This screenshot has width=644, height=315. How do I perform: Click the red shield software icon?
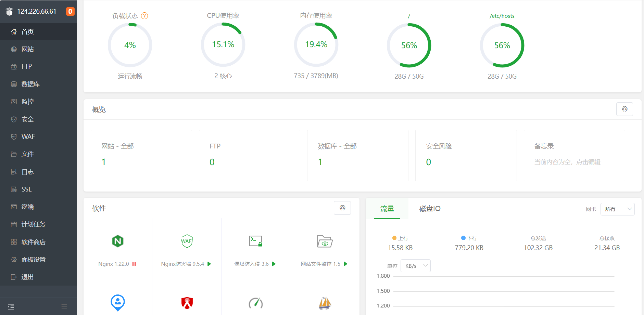187,303
